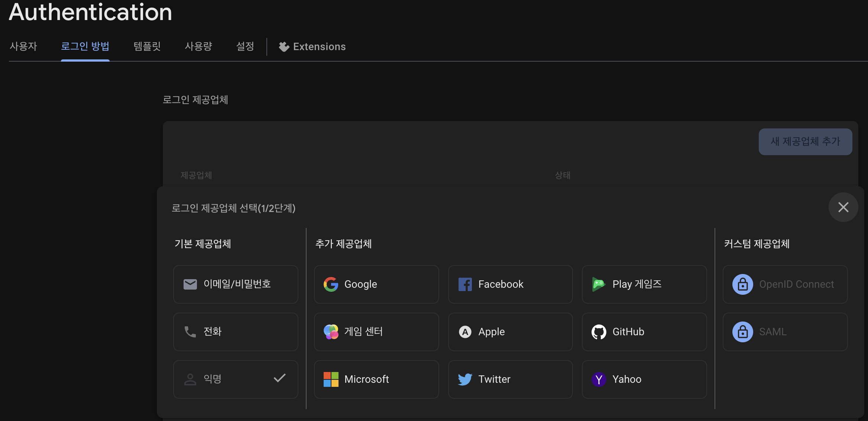Select the OpenID Connect custom provider
The height and width of the screenshot is (421, 868).
click(785, 284)
